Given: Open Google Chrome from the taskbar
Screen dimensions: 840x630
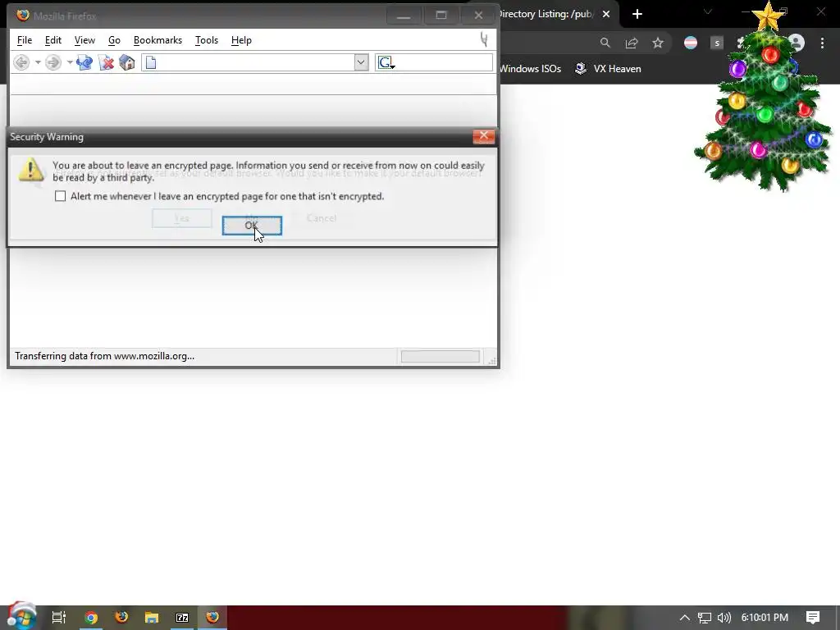Looking at the screenshot, I should pos(91,618).
